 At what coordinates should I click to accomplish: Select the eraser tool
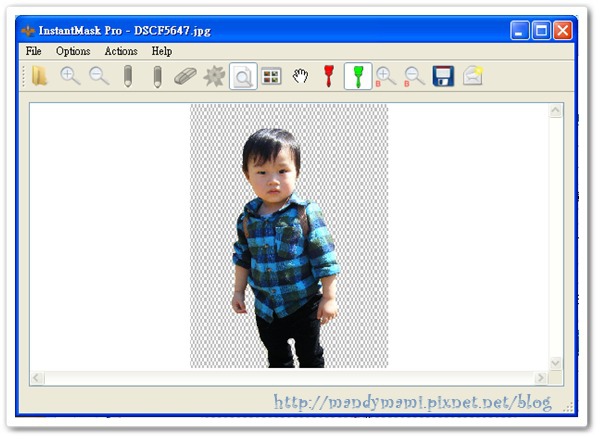tap(185, 76)
